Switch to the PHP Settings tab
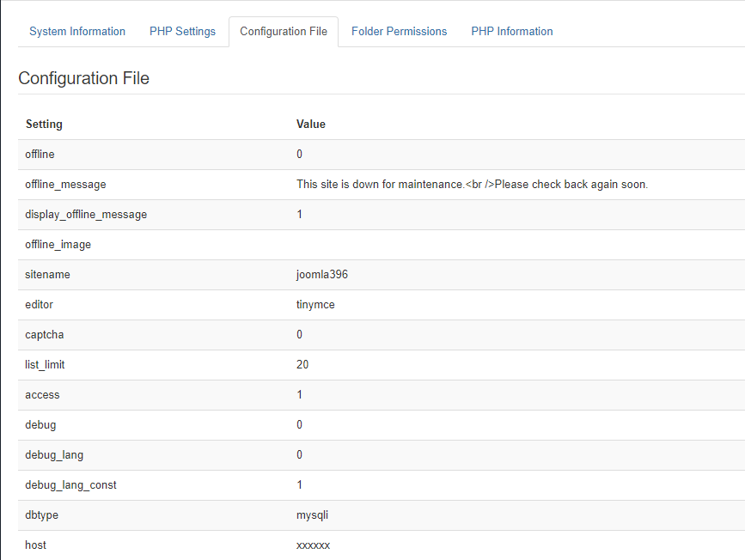This screenshot has height=560, width=745. [x=182, y=32]
